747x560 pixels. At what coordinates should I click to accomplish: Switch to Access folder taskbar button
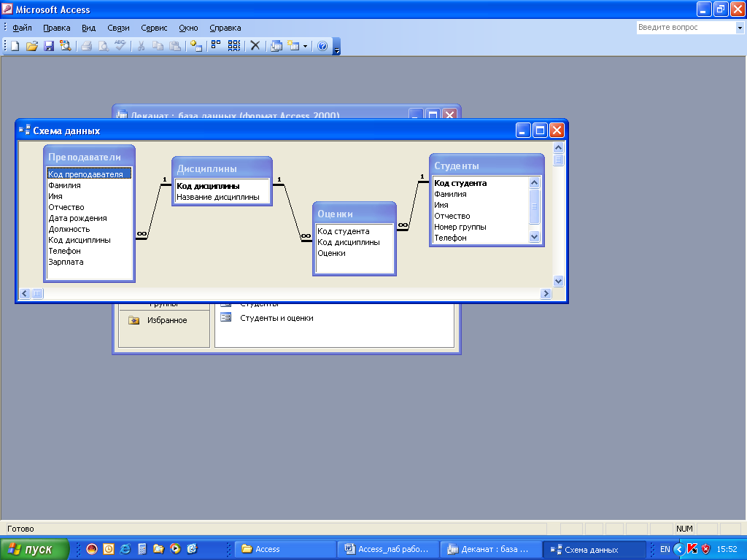pos(285,550)
